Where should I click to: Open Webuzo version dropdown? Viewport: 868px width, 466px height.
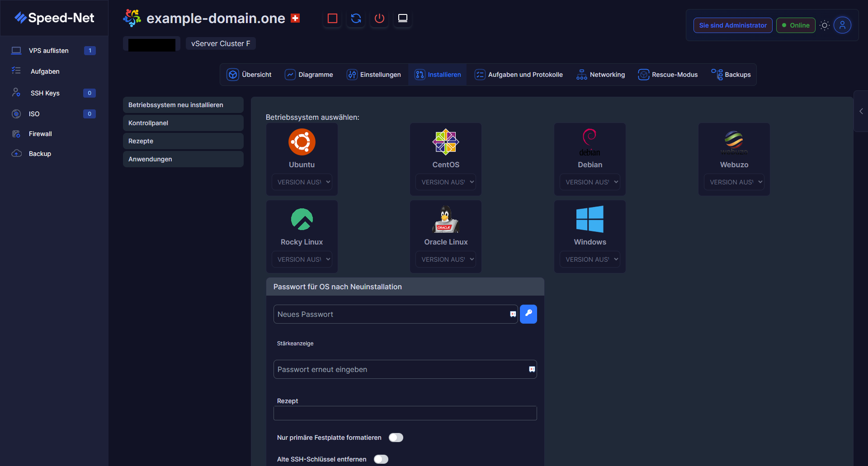[734, 182]
